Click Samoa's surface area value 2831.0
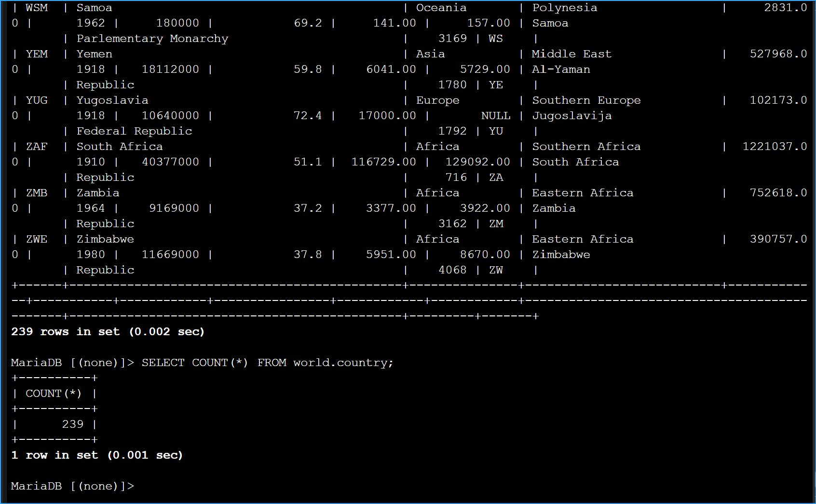The image size is (816, 504). (785, 8)
